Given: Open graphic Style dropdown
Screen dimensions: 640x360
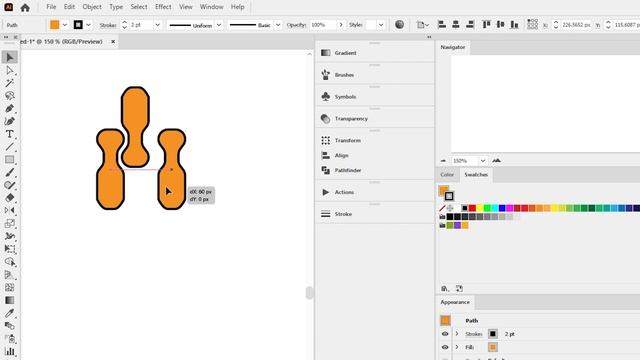Looking at the screenshot, I should [x=381, y=25].
